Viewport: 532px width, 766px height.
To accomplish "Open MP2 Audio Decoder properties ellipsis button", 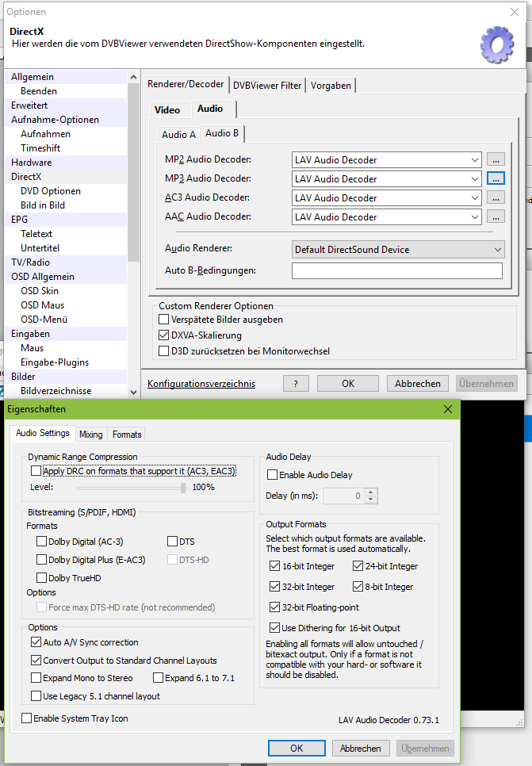I will [x=496, y=159].
